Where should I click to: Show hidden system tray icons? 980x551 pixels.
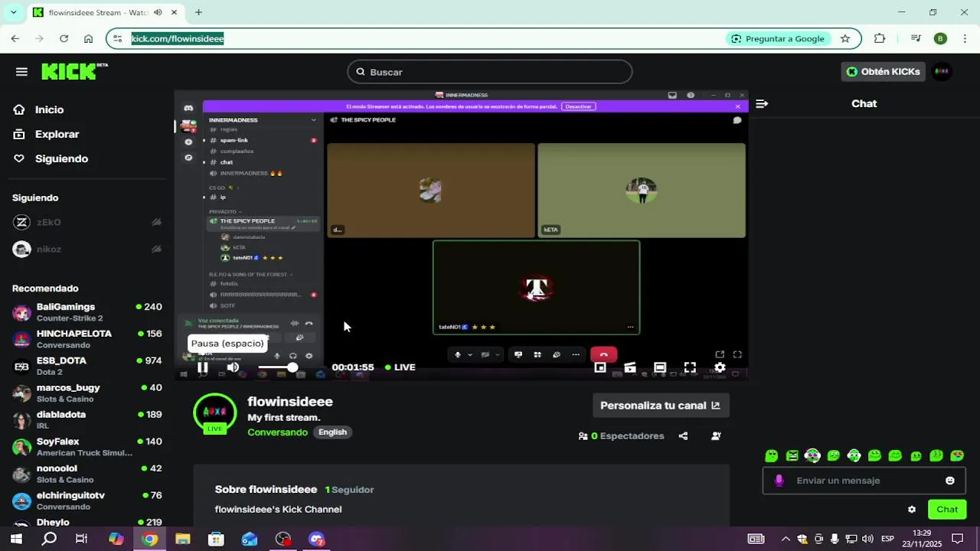(786, 539)
